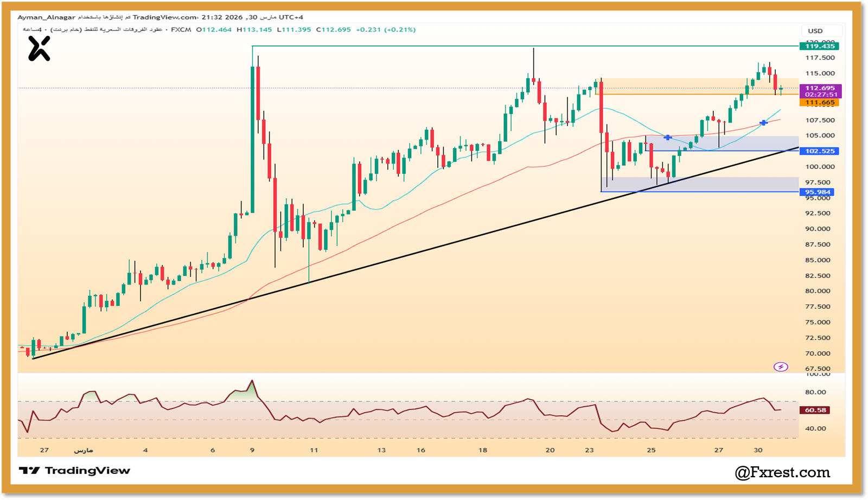This screenshot has width=868, height=500.
Task: Select the blue 102.525 price label
Action: click(820, 151)
